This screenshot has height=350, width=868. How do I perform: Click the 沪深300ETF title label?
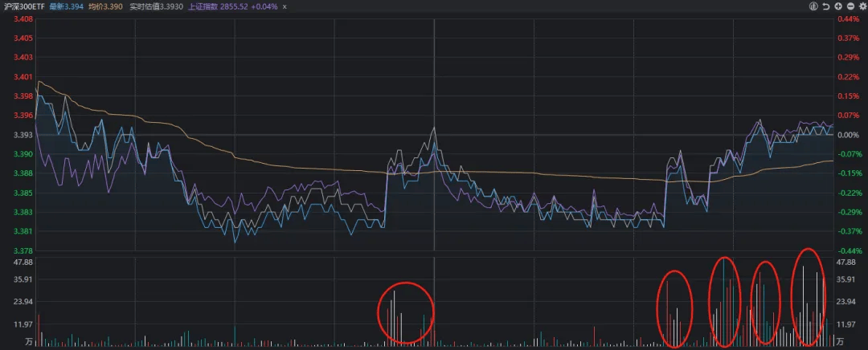[23, 6]
